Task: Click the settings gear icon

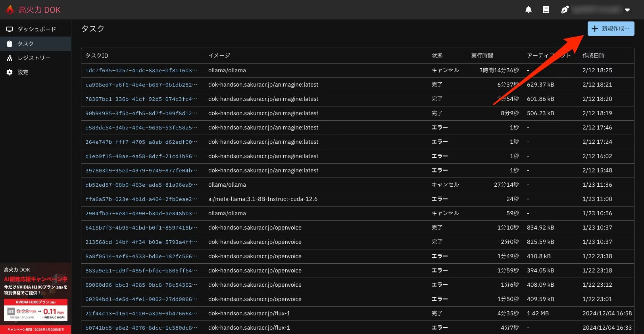Action: [x=10, y=72]
